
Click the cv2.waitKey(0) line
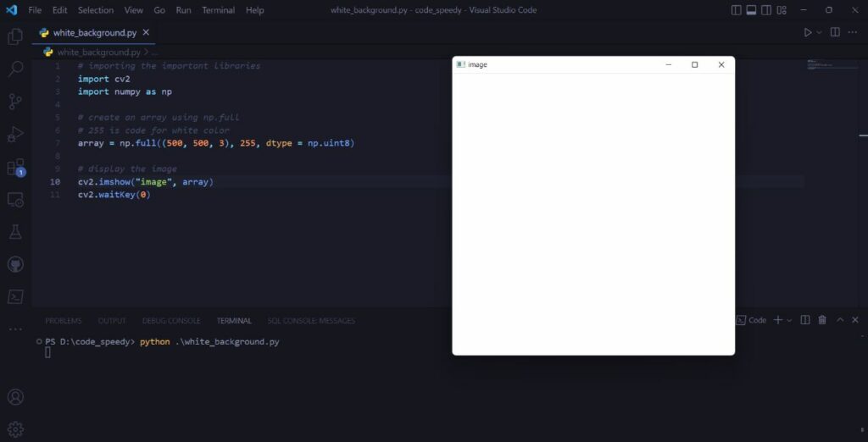click(x=114, y=195)
